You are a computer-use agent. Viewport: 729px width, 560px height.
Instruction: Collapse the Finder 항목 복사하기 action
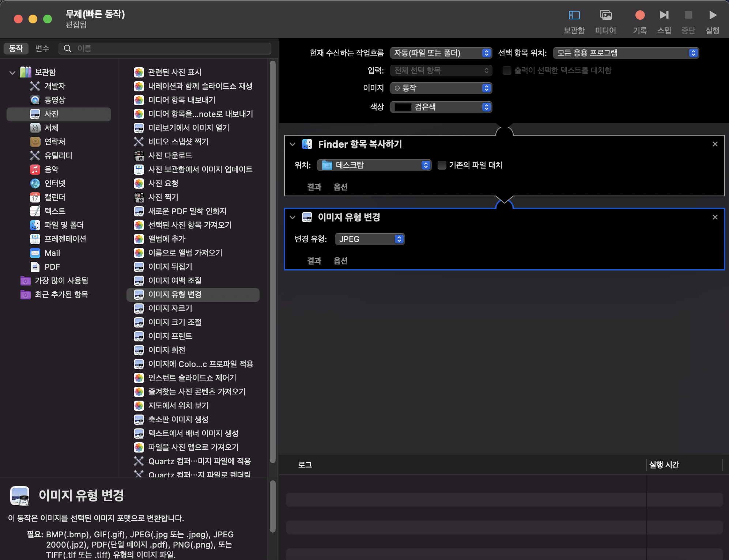click(292, 144)
